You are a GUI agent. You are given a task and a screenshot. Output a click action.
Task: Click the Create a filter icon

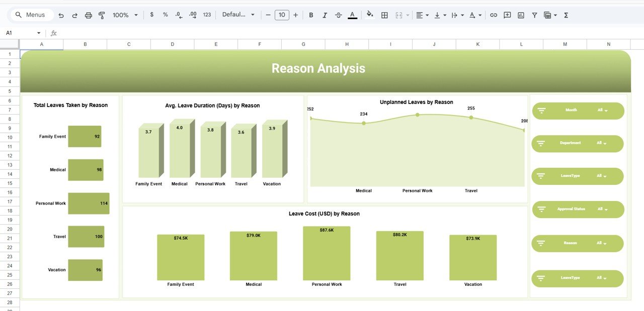(x=534, y=15)
